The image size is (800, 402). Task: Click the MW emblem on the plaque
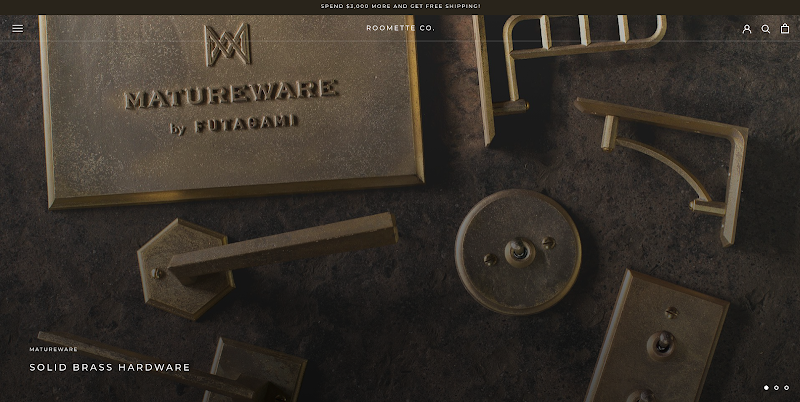(x=227, y=45)
